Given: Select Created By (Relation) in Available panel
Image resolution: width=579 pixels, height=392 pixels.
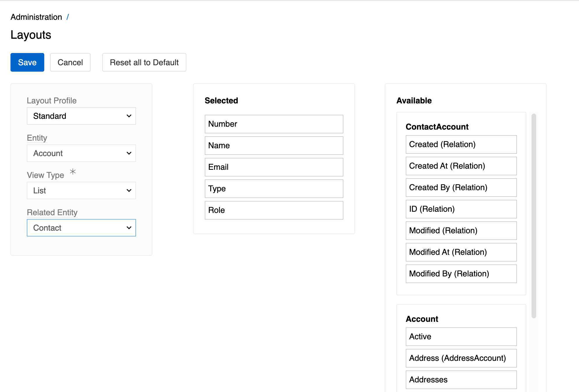Looking at the screenshot, I should click(461, 187).
